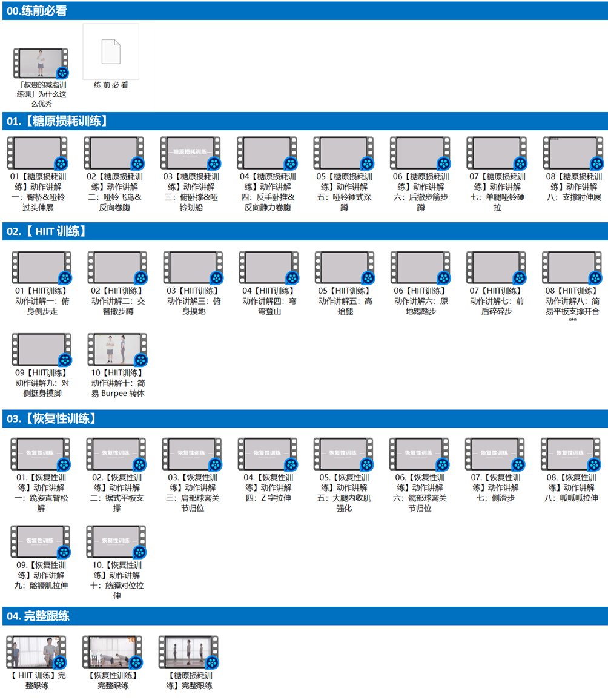Viewport: 608px width, 700px height.
Task: Open 恢复性训练 video 06 髋部球窝关节归位
Action: point(419,454)
